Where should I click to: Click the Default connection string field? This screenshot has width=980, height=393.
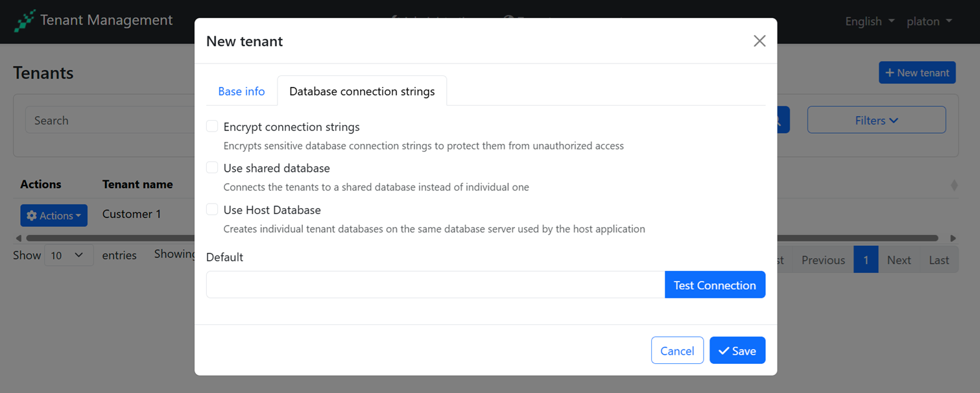click(435, 285)
